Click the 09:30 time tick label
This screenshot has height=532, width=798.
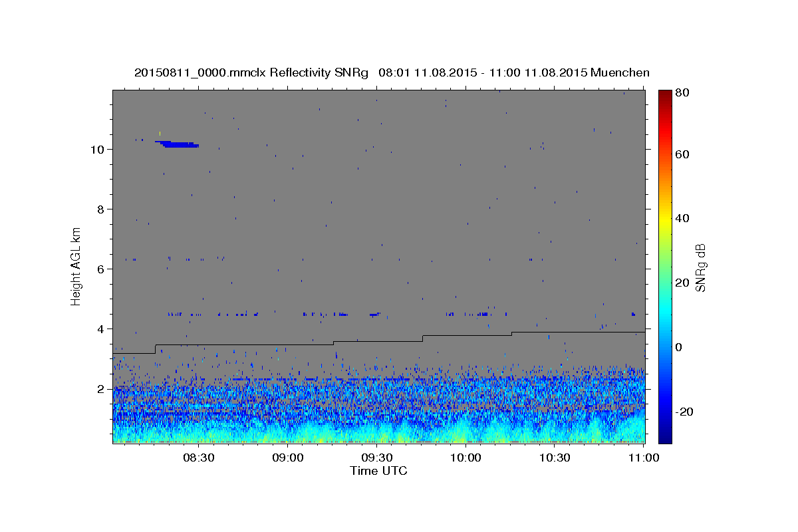377,458
